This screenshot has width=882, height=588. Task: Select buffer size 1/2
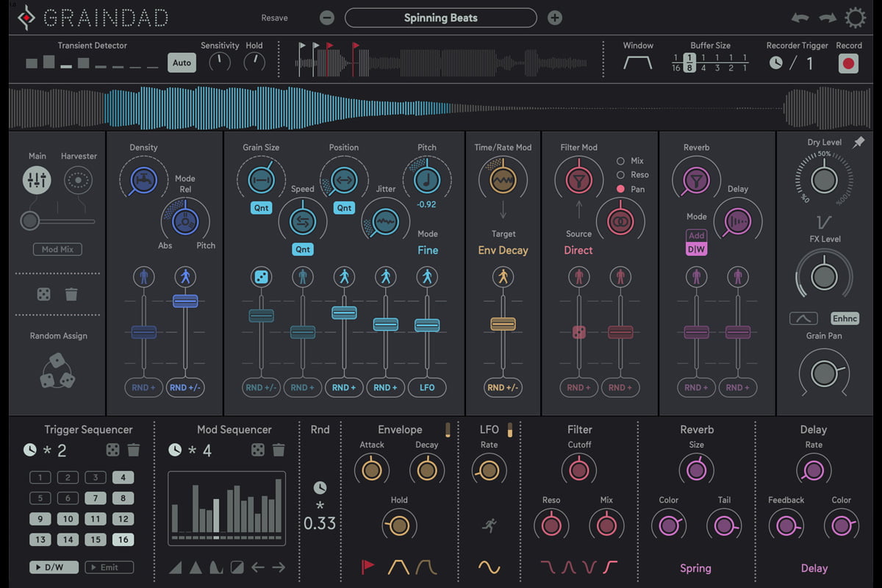(x=731, y=62)
